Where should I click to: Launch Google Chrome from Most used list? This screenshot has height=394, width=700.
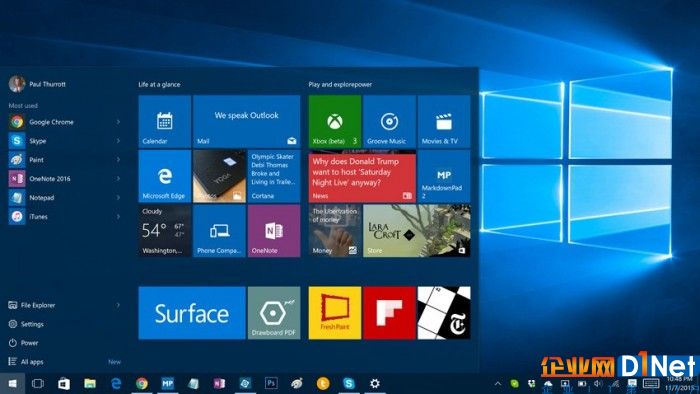(x=65, y=122)
